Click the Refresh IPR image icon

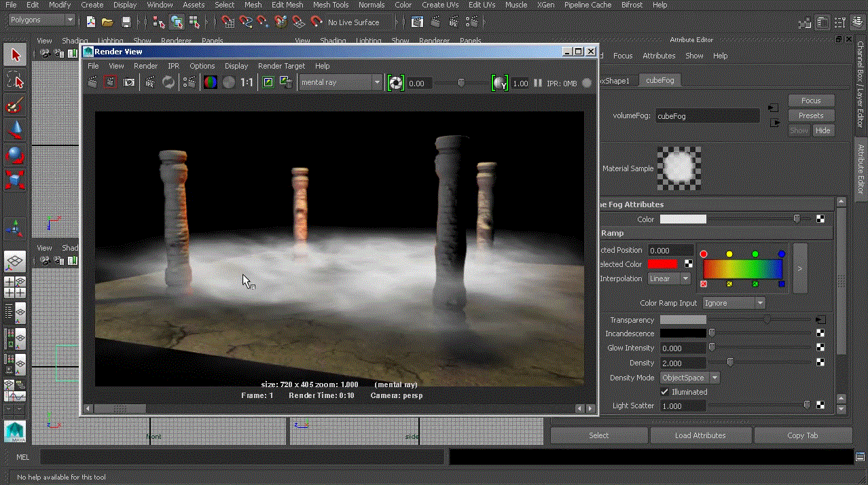coord(168,83)
